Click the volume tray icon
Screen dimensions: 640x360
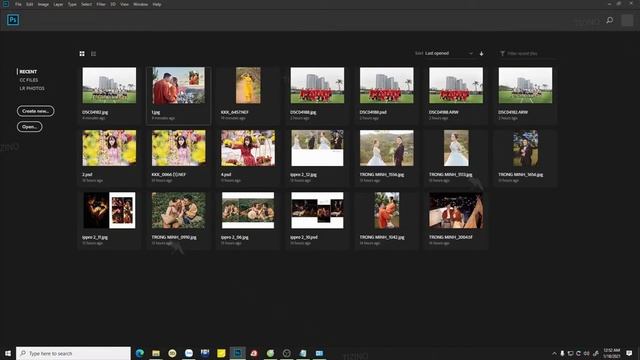587,353
